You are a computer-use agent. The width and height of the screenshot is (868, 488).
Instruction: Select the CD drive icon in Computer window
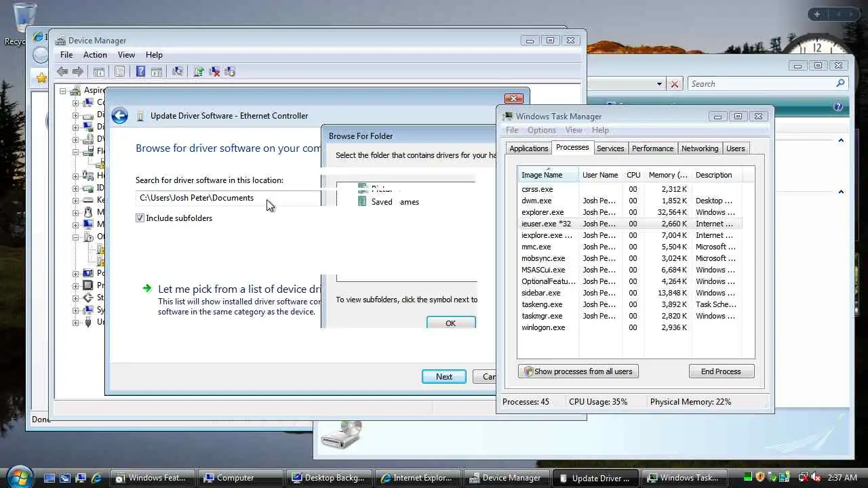(x=342, y=434)
